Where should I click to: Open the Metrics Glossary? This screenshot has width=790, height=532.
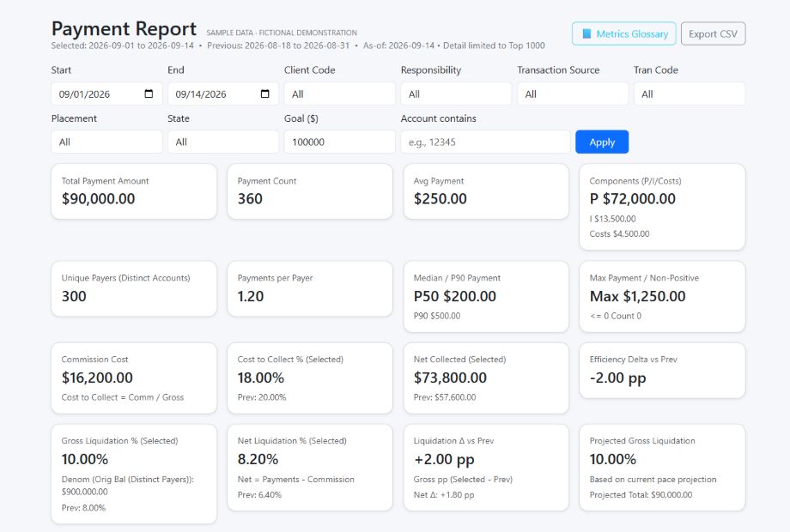pyautogui.click(x=623, y=33)
